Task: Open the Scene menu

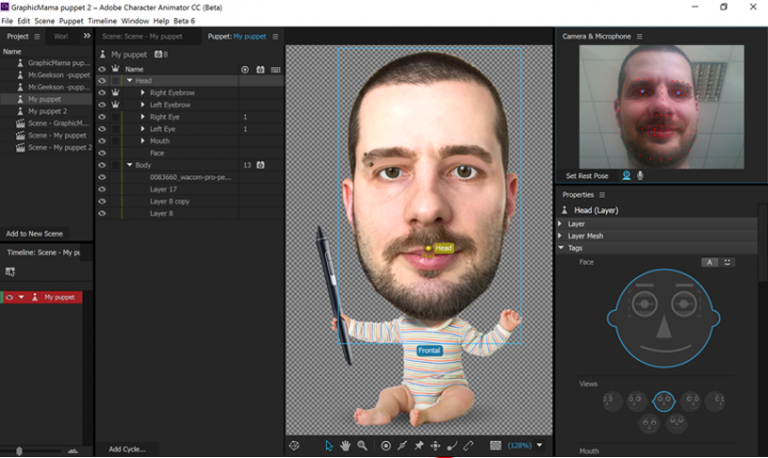Action: tap(44, 21)
